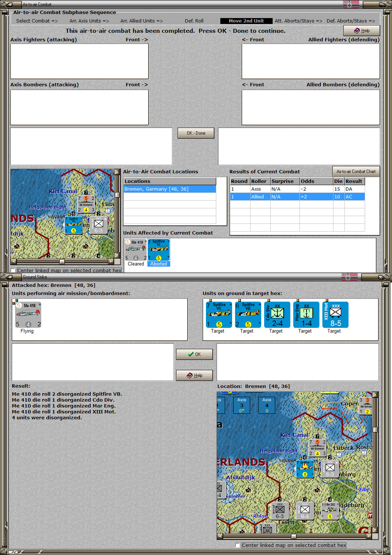
Task: Click OK in Ground Strike window
Action: coord(194,354)
